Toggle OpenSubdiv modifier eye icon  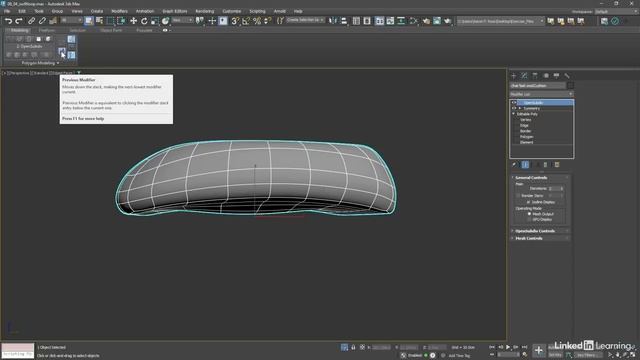pyautogui.click(x=514, y=102)
